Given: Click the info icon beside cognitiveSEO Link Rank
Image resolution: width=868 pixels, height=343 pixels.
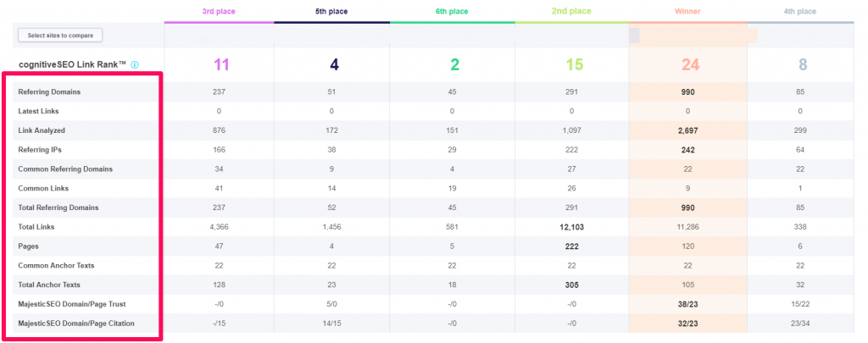Looking at the screenshot, I should coord(135,65).
